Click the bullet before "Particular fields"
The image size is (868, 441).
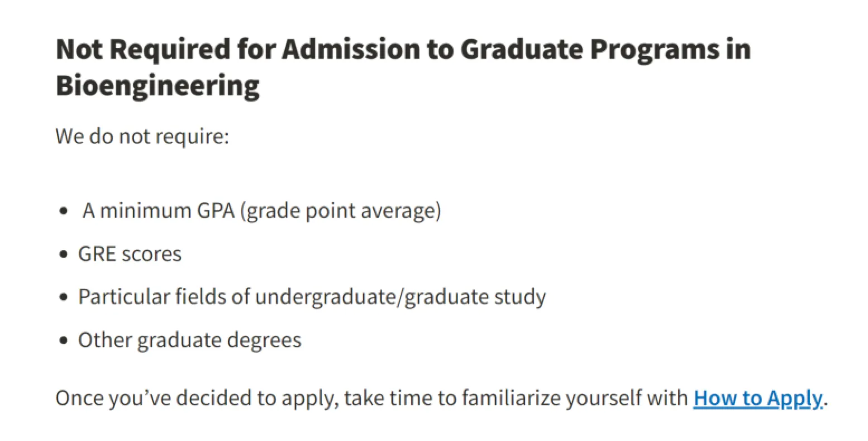pyautogui.click(x=65, y=297)
